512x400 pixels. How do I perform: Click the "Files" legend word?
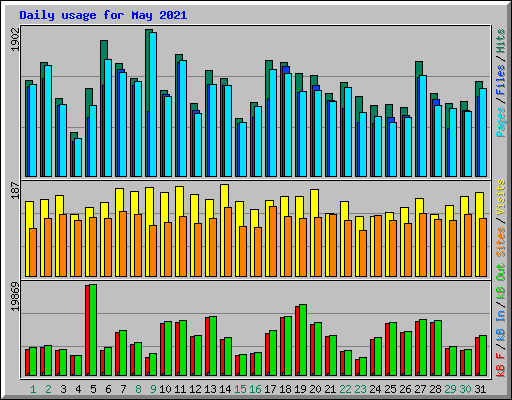pyautogui.click(x=501, y=80)
